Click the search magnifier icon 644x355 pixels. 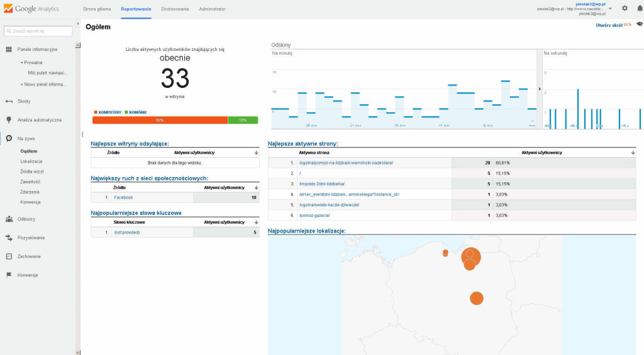click(9, 31)
